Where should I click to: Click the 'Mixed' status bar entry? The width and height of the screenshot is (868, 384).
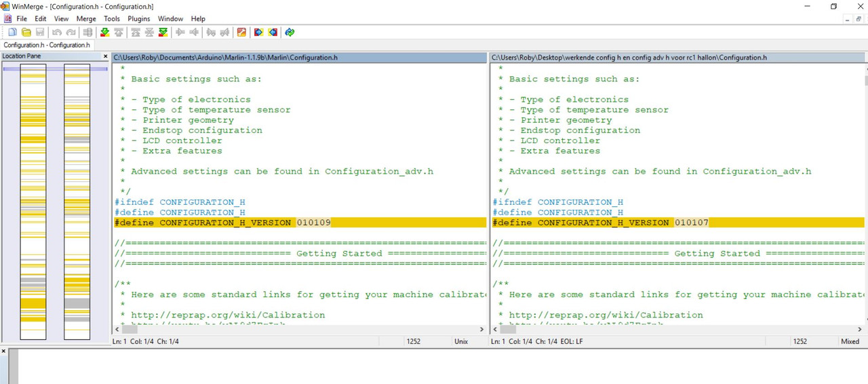850,341
